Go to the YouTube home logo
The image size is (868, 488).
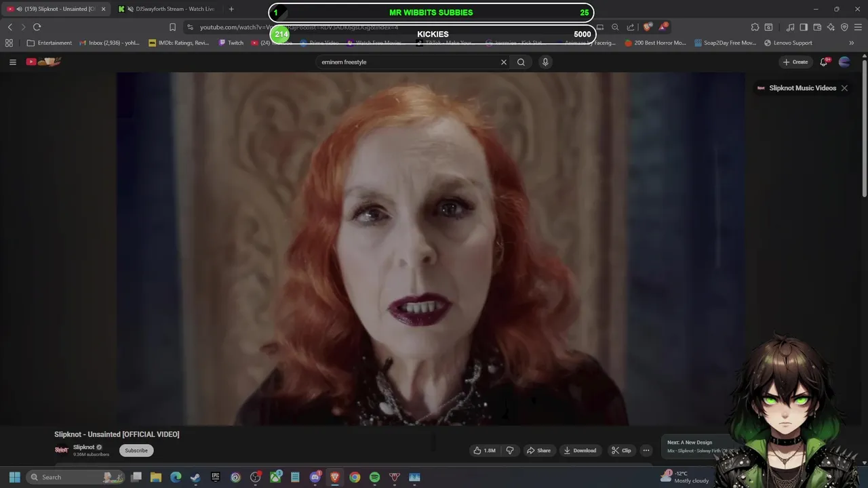coord(43,62)
